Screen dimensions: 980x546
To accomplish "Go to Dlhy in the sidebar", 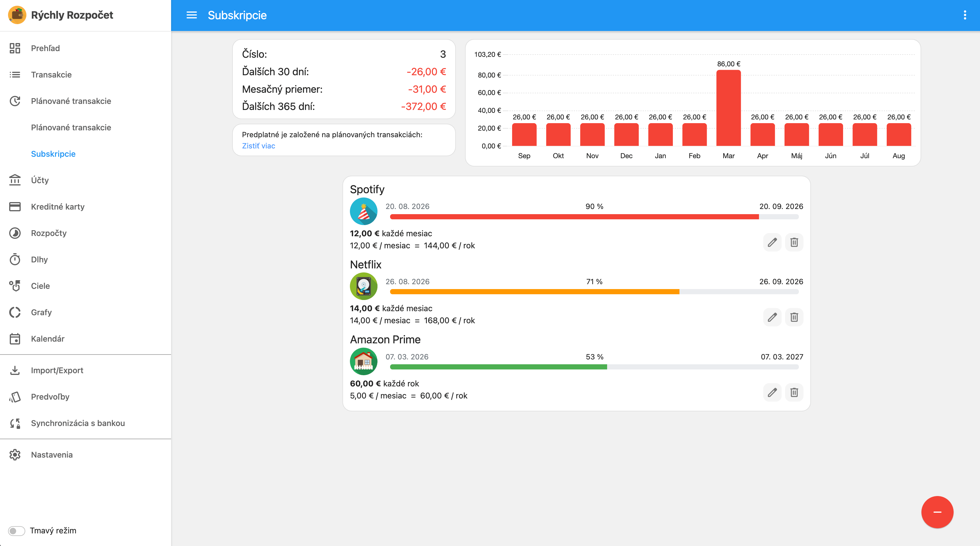I will [x=86, y=260].
